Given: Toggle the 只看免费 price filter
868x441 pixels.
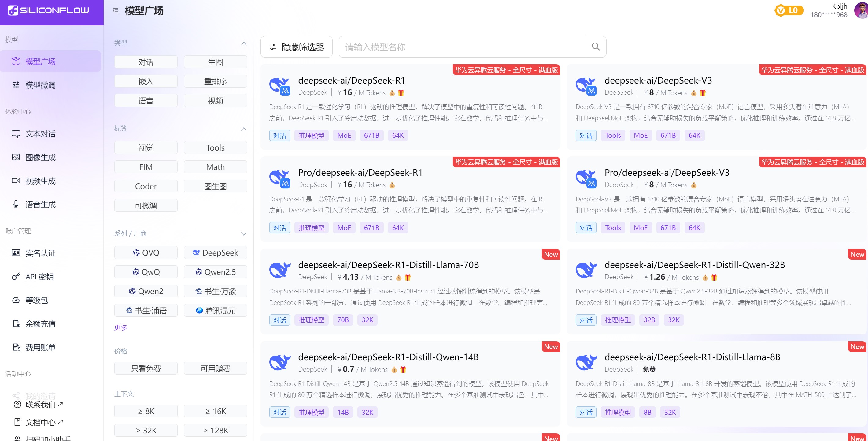Looking at the screenshot, I should [146, 368].
